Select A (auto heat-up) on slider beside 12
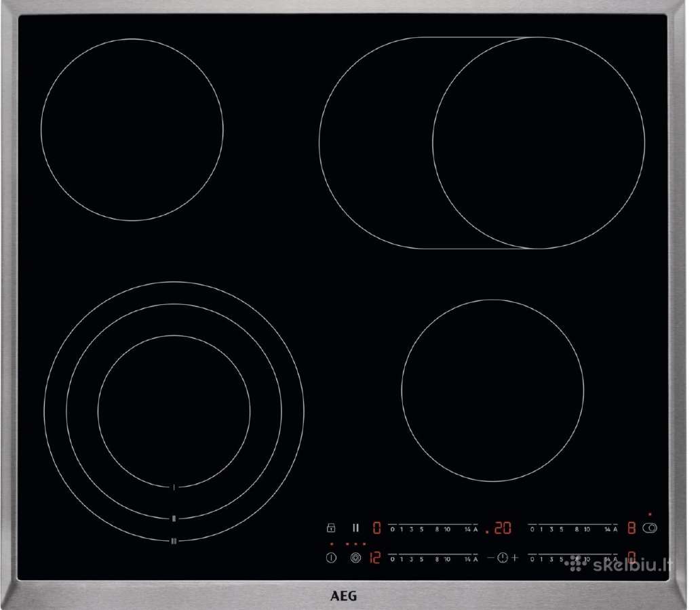Screen dimensions: 700x610 coord(475,559)
